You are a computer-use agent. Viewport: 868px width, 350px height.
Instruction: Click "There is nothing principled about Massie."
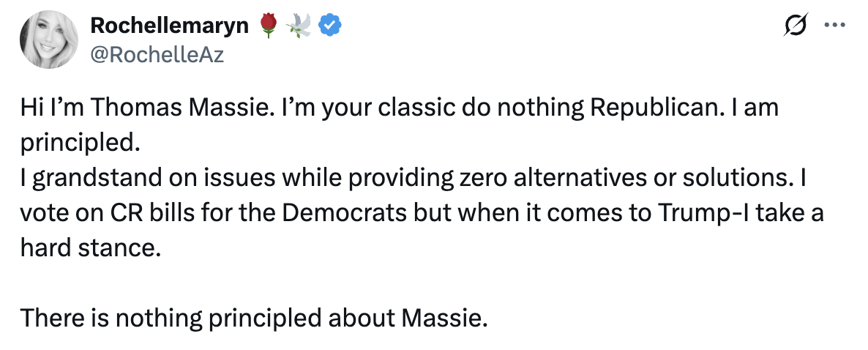point(252,319)
